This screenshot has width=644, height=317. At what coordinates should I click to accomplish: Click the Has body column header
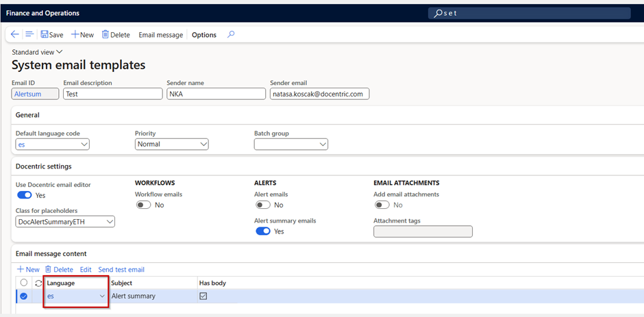213,283
